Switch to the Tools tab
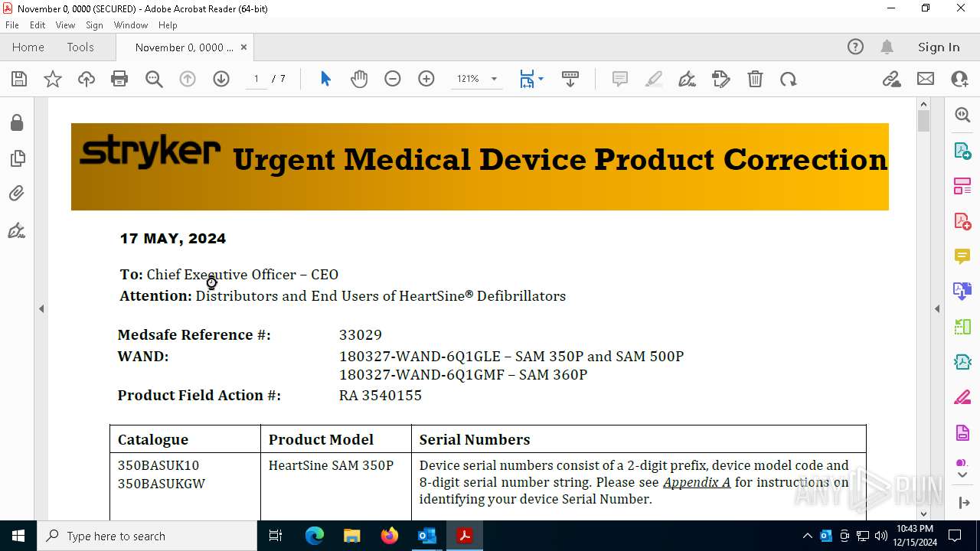Viewport: 980px width, 551px height. click(80, 47)
